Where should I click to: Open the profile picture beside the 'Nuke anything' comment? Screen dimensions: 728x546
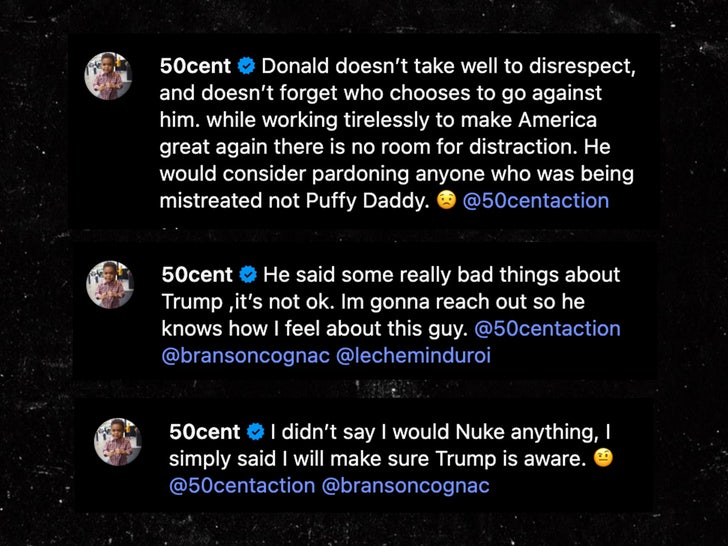(x=118, y=441)
